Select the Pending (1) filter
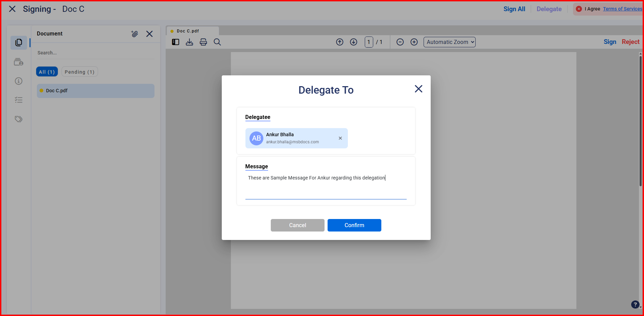 click(x=79, y=72)
